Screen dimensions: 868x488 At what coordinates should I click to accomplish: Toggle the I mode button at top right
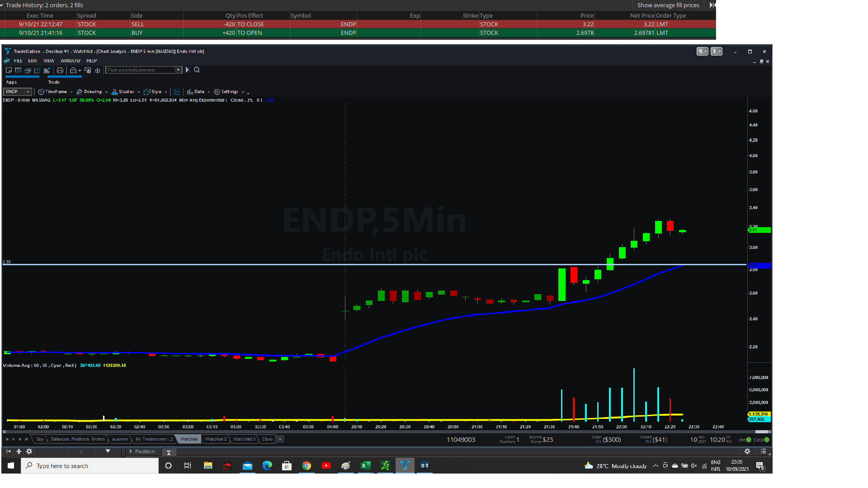click(716, 52)
